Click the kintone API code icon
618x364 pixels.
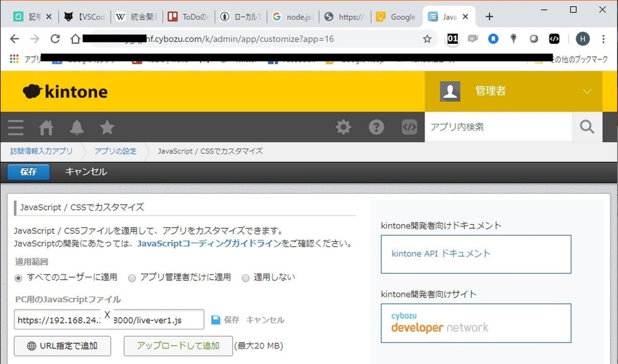tap(409, 127)
